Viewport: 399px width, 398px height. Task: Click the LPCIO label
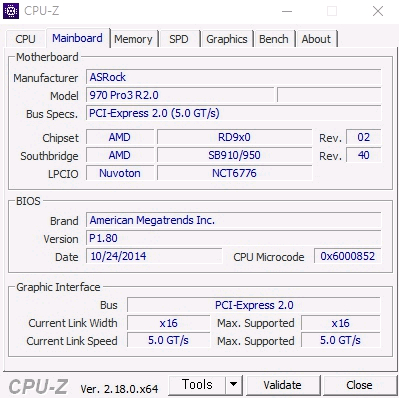[x=63, y=174]
